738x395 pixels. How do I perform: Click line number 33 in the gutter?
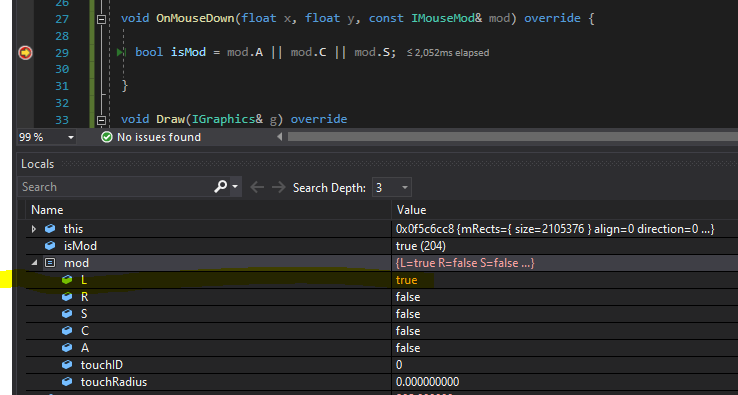(x=62, y=120)
